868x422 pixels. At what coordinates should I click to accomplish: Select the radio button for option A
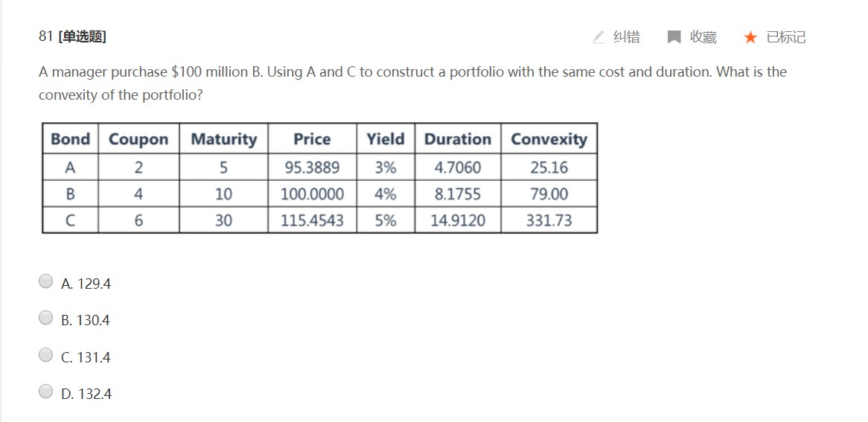46,281
